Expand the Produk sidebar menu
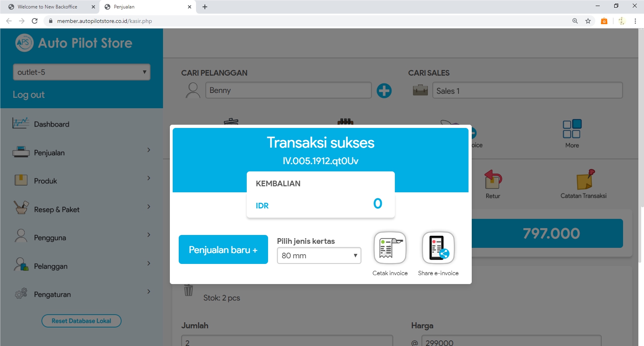The width and height of the screenshot is (644, 346). click(x=81, y=181)
